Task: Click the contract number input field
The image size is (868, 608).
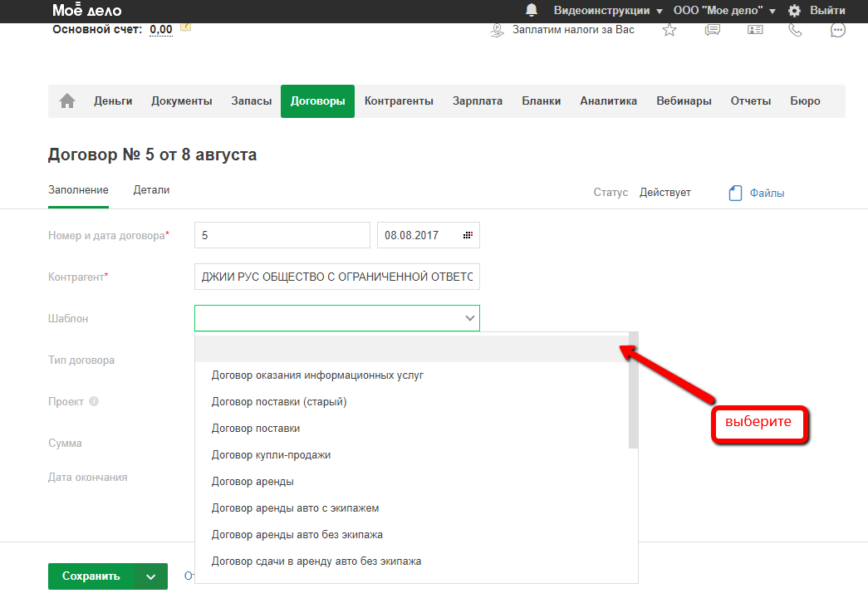Action: click(282, 235)
